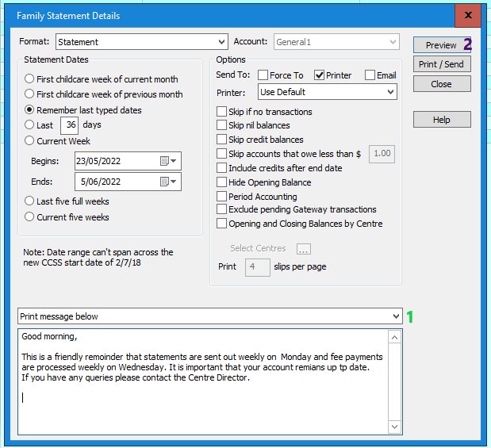Open Help for this dialog
Image resolution: width=491 pixels, height=448 pixels.
pos(442,120)
